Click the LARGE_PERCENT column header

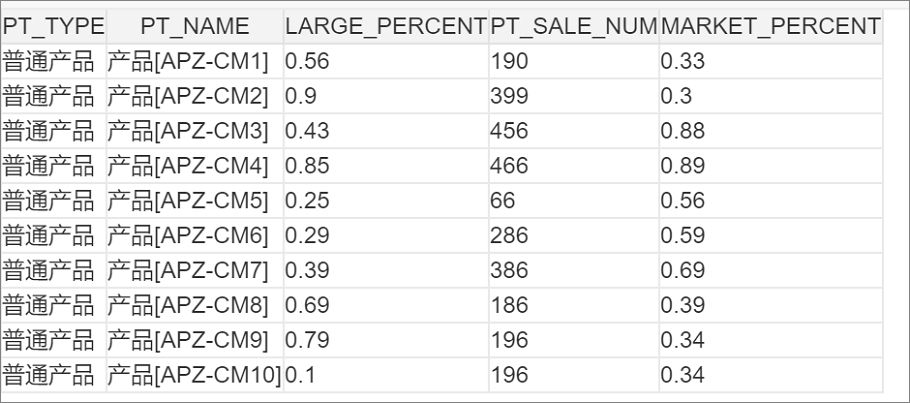(x=386, y=26)
